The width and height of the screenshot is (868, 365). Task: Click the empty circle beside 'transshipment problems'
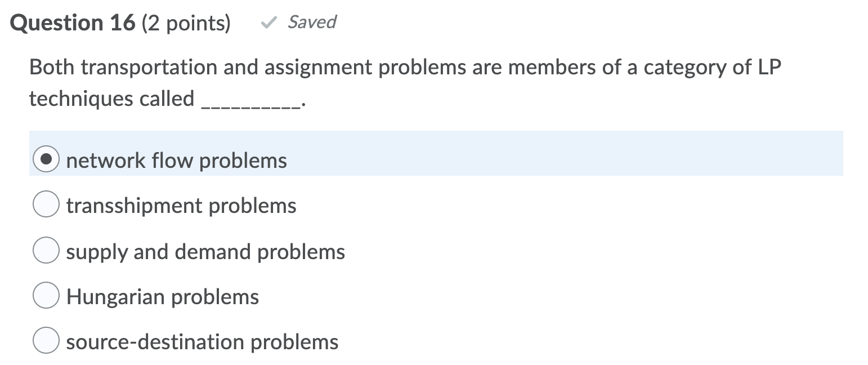click(x=46, y=204)
